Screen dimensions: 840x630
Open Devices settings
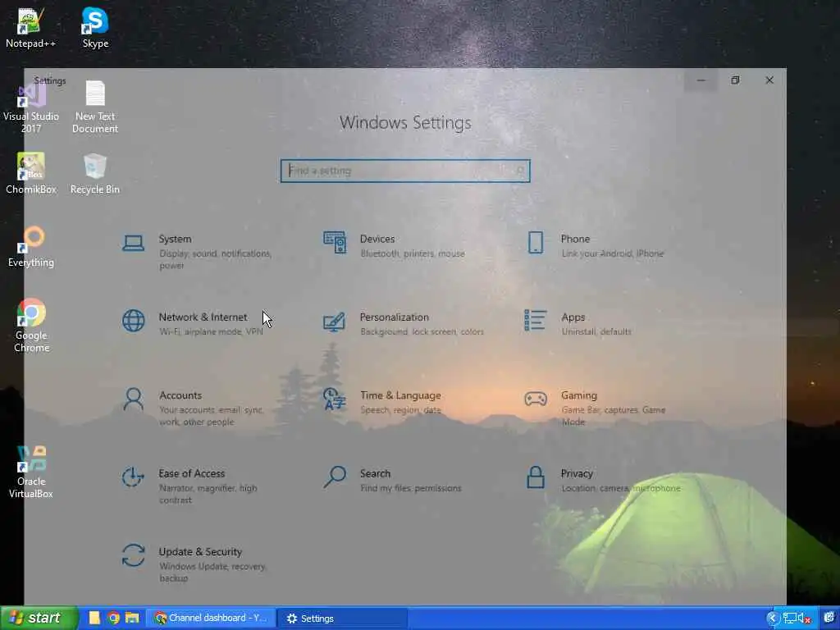click(x=395, y=246)
